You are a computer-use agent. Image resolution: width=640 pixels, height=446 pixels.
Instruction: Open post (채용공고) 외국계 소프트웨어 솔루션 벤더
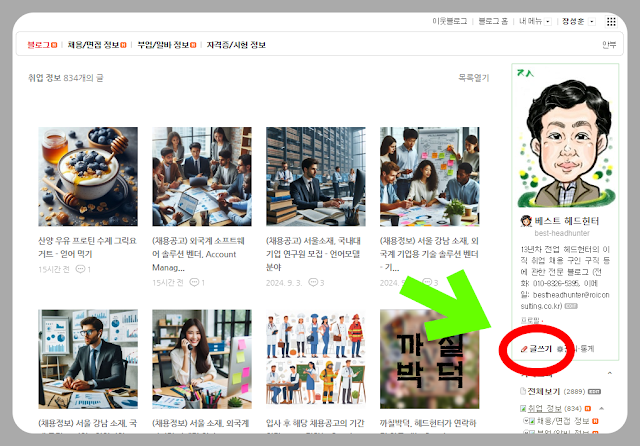click(x=198, y=254)
